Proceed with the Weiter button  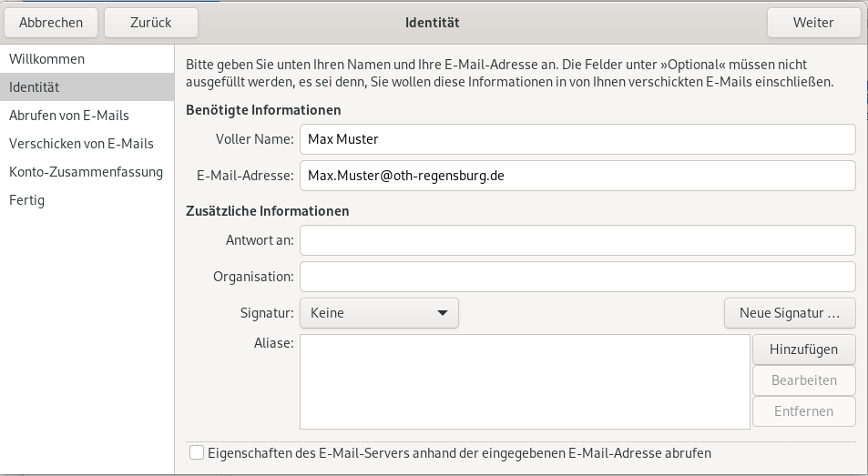tap(812, 23)
